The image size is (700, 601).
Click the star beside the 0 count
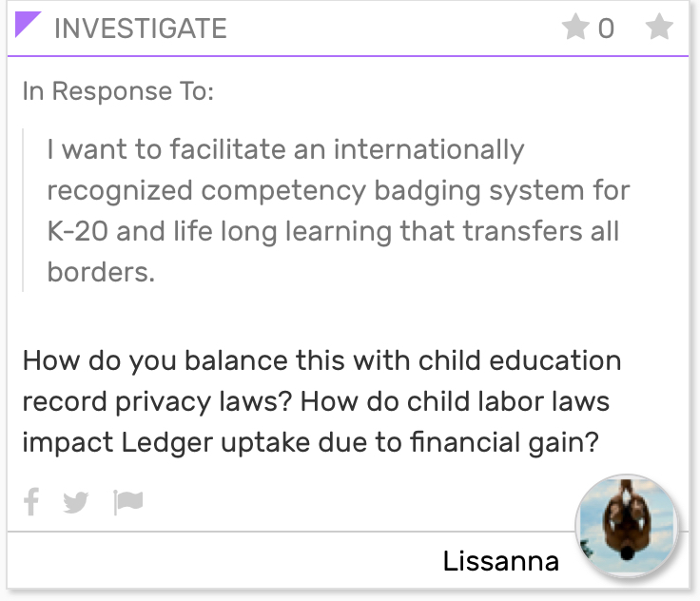(575, 27)
